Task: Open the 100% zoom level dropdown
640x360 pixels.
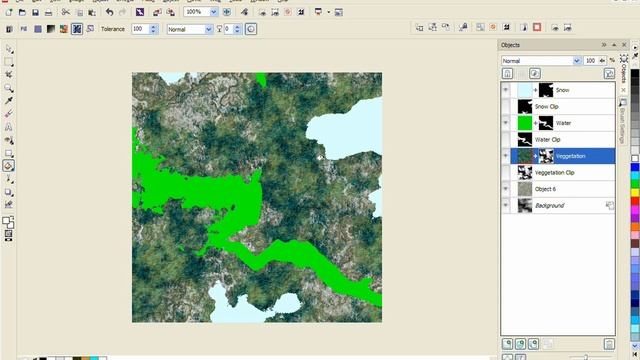Action: (213, 12)
